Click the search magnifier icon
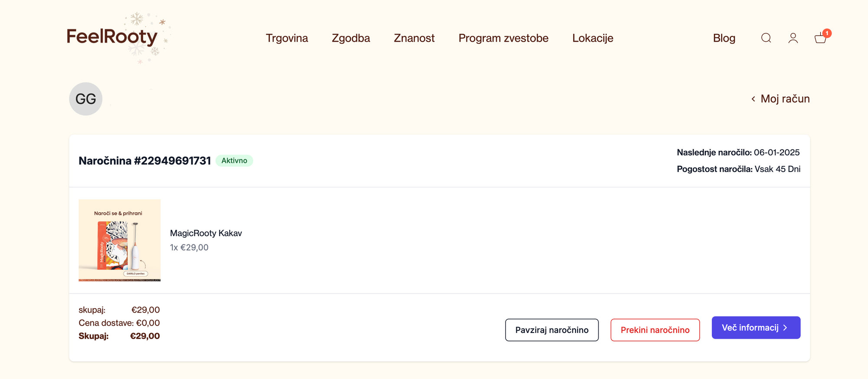The image size is (868, 379). [766, 38]
